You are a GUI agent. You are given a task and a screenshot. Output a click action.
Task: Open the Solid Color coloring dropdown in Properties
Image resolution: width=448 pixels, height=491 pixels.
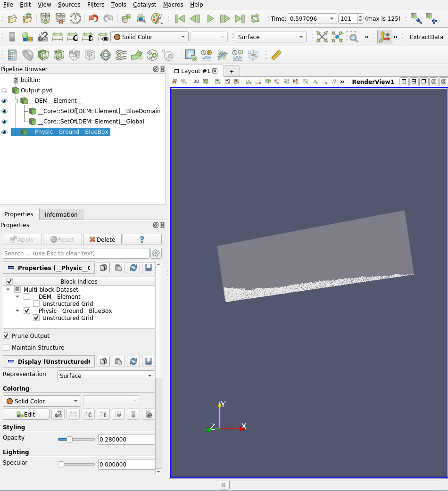(x=42, y=401)
